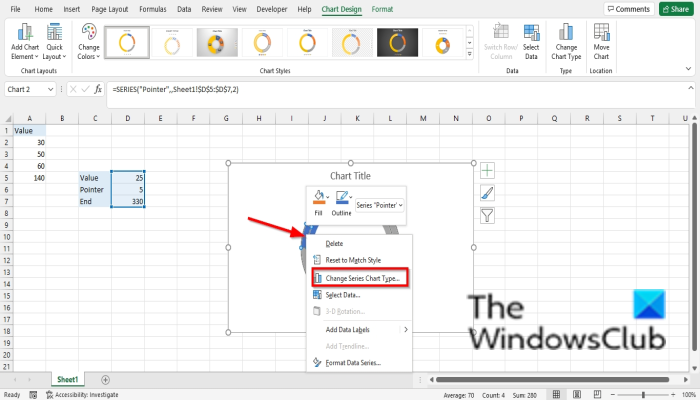Viewport: 700px width, 400px height.
Task: Click the Comments button
Action: pos(629,9)
